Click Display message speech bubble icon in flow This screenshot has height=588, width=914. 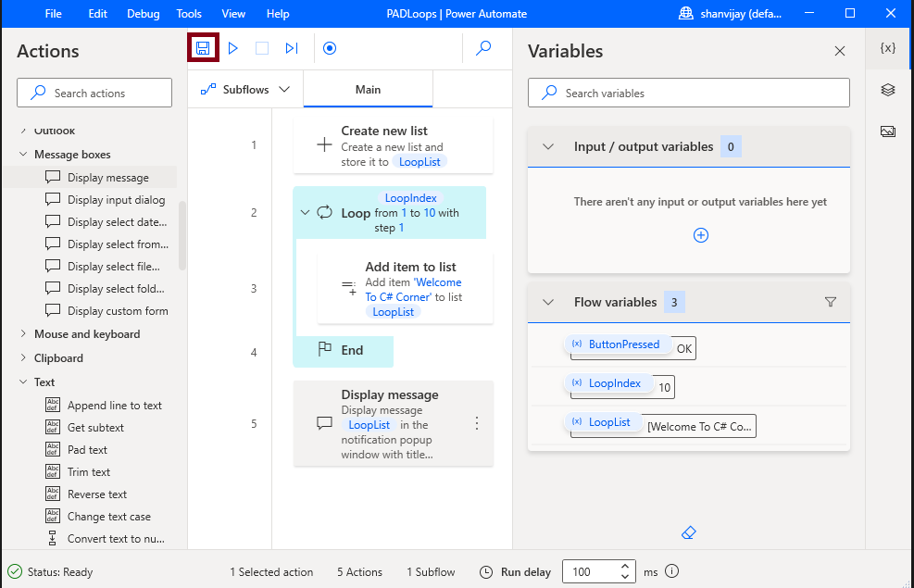coord(324,423)
